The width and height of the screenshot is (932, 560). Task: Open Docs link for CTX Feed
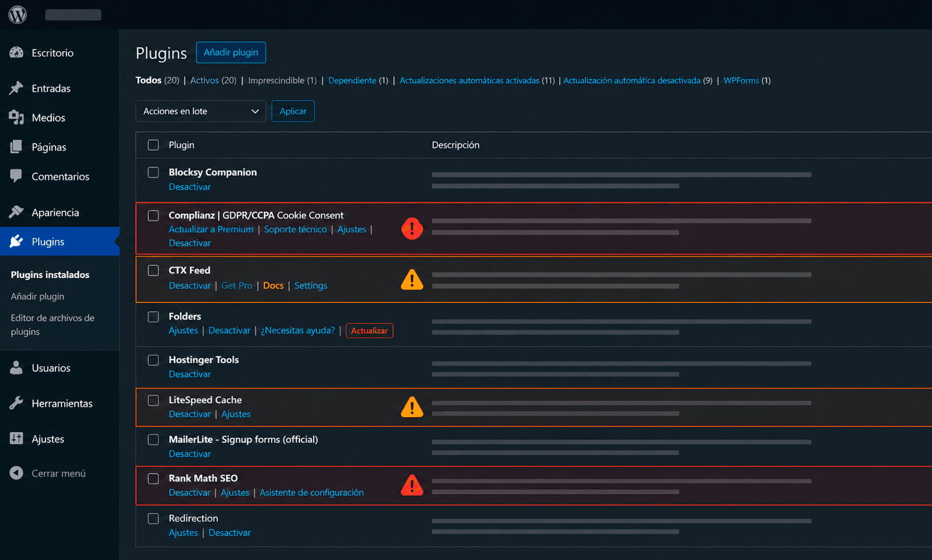(273, 285)
